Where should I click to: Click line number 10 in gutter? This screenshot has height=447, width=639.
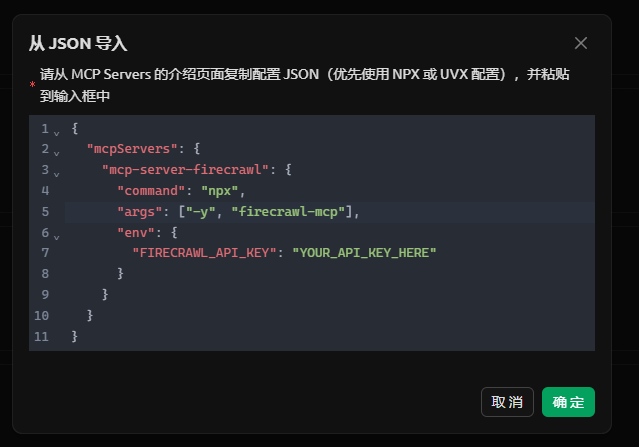pyautogui.click(x=42, y=315)
